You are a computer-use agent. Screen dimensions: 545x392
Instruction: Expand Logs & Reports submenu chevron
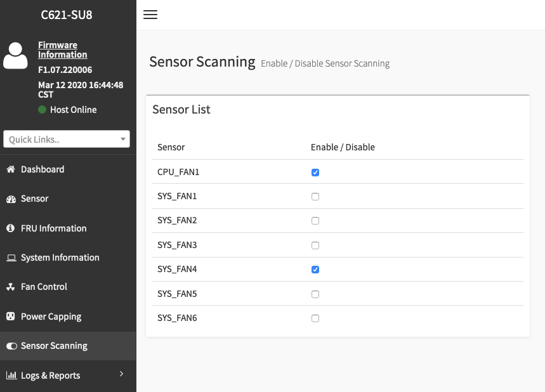121,374
